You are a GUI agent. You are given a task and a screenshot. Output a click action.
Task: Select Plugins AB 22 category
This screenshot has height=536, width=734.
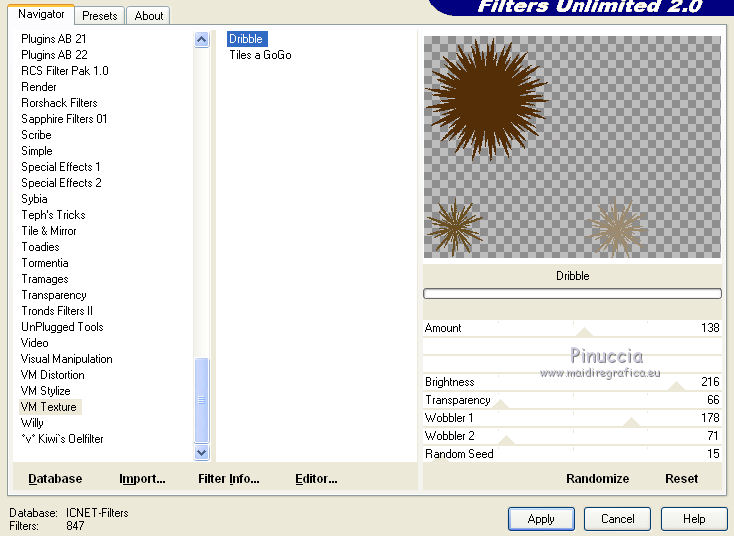pos(54,55)
